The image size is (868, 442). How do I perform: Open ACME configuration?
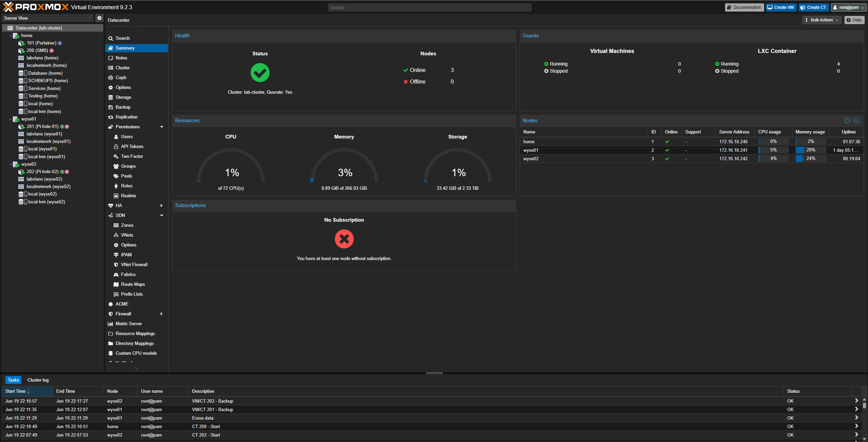[x=122, y=304]
